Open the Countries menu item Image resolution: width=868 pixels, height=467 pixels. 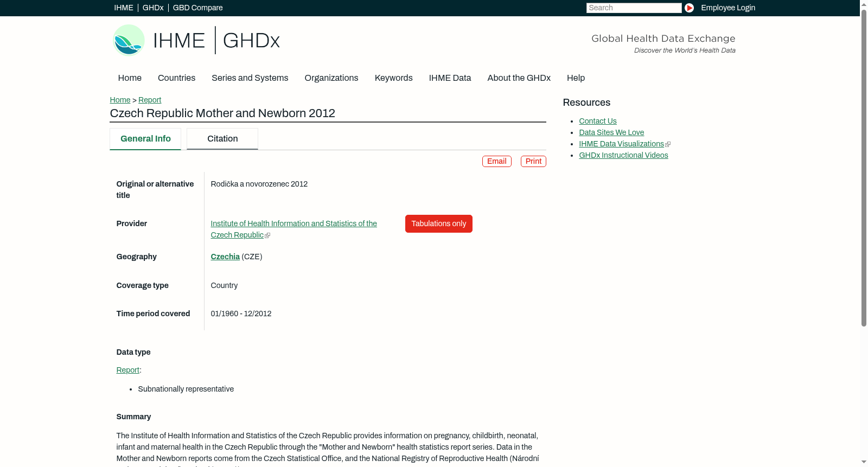click(176, 78)
